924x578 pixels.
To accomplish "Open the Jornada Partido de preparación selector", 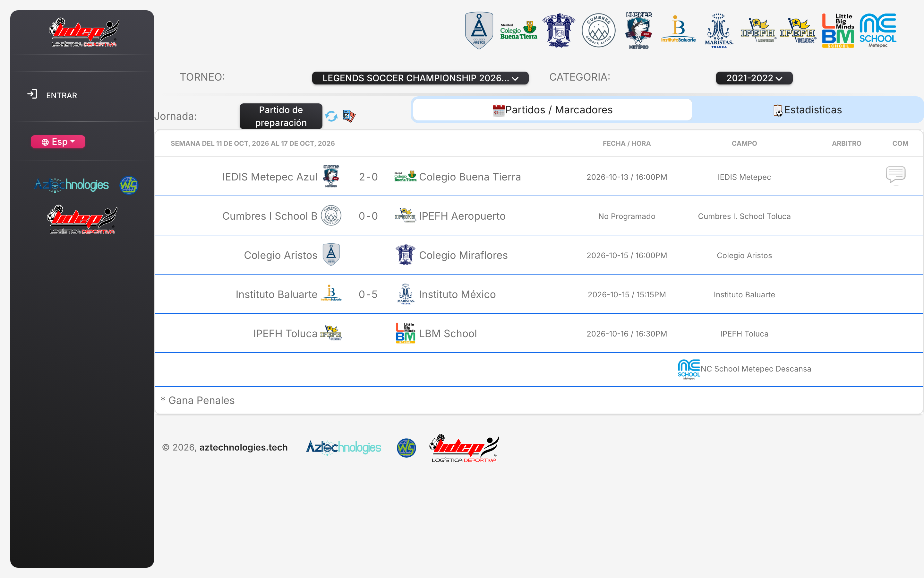I will click(x=281, y=116).
